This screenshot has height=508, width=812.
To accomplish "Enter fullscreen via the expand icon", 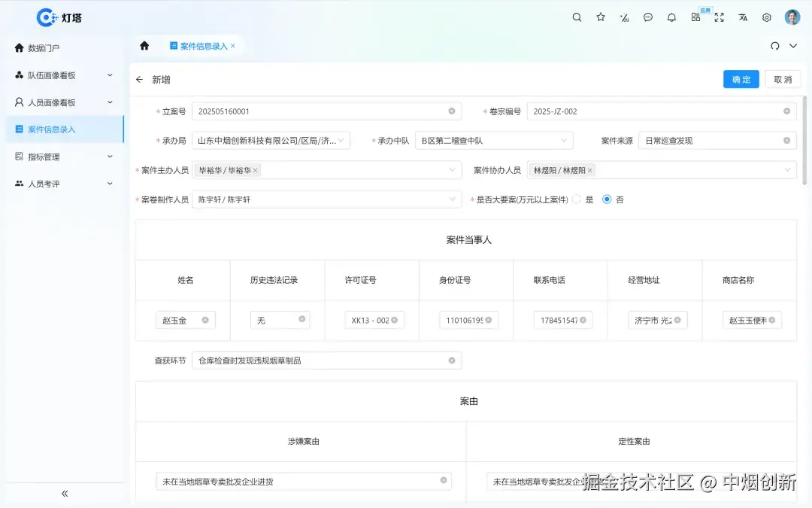I will (719, 17).
